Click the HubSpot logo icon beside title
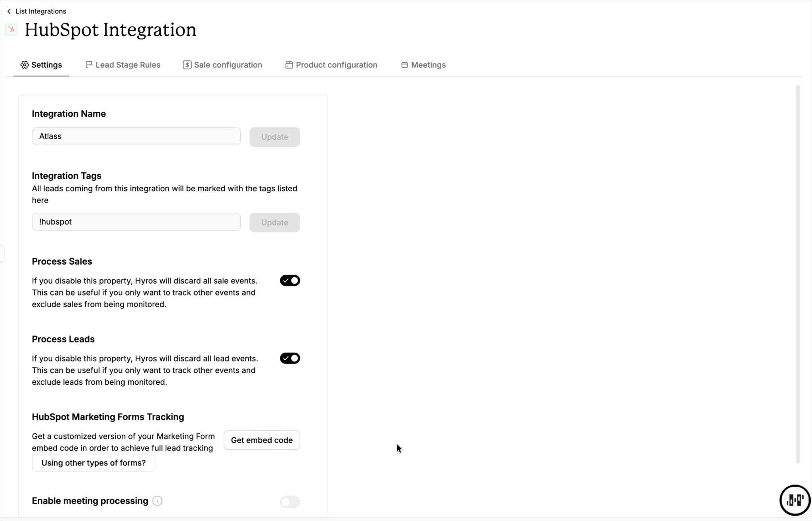Viewport: 812px width, 521px height. coord(11,30)
